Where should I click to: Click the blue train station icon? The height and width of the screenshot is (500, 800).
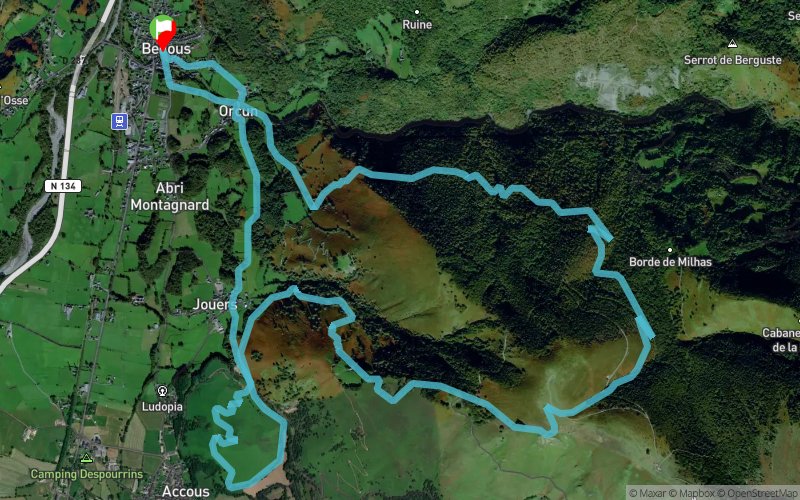tap(119, 121)
